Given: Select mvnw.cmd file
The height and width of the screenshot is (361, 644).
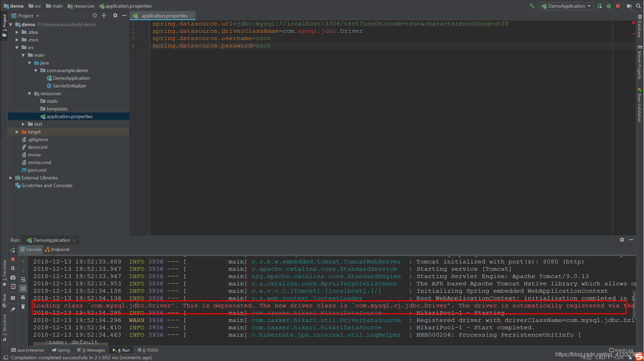Looking at the screenshot, I should [x=39, y=162].
